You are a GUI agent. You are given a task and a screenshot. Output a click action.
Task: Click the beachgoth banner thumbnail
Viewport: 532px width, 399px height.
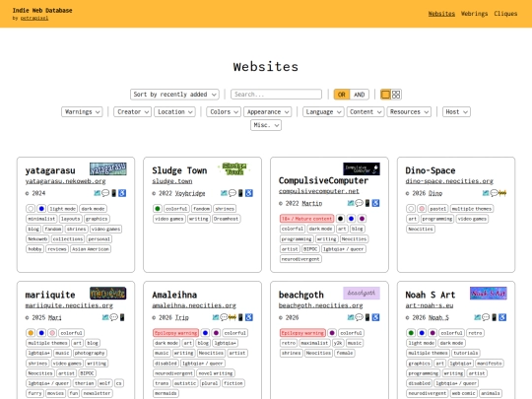(362, 294)
